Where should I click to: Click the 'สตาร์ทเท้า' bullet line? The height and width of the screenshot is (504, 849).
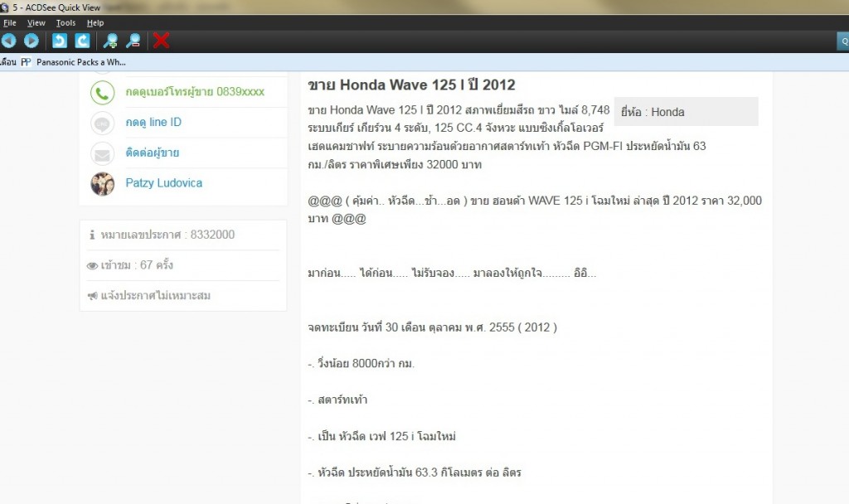point(337,400)
